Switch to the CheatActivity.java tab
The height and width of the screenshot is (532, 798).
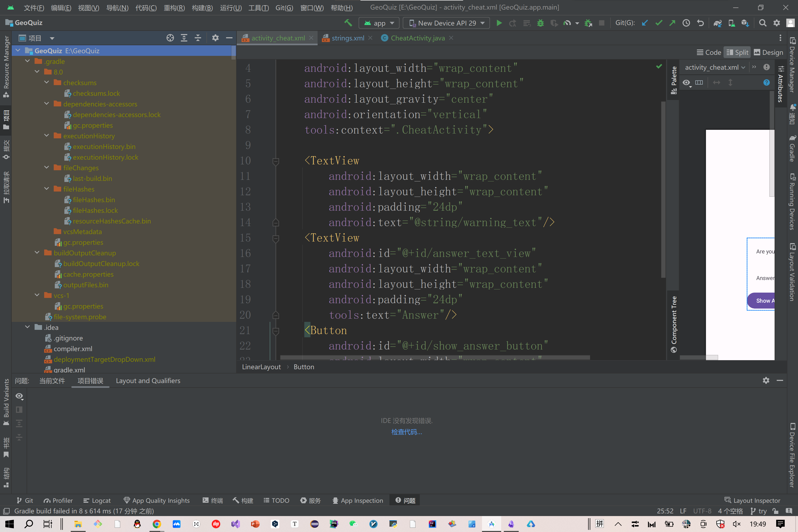pyautogui.click(x=417, y=38)
